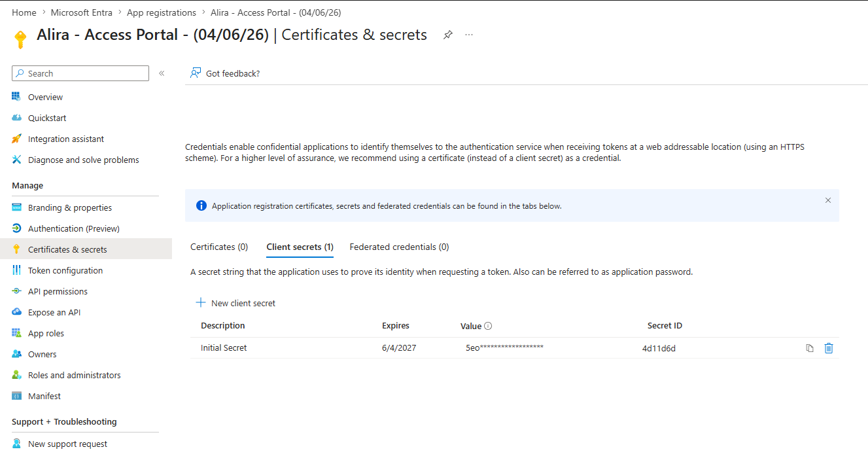Open the Federated credentials (0) tab
This screenshot has height=460, width=868.
click(x=400, y=247)
